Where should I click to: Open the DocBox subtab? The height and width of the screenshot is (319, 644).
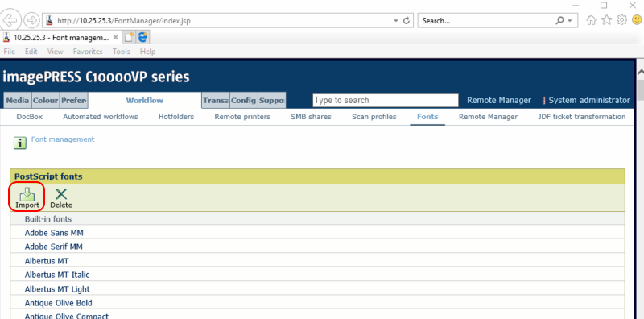30,117
